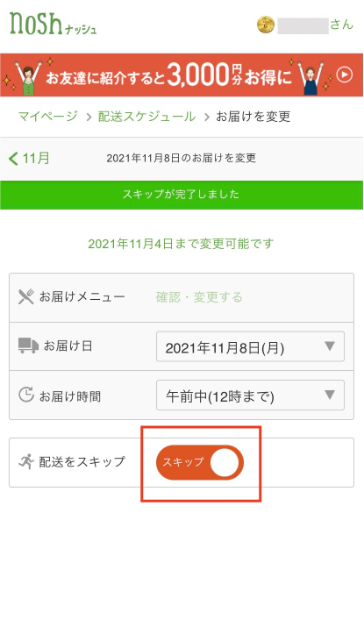Viewport: 364px width, 627px height.
Task: Click the gold coin rank icon
Action: (x=266, y=25)
